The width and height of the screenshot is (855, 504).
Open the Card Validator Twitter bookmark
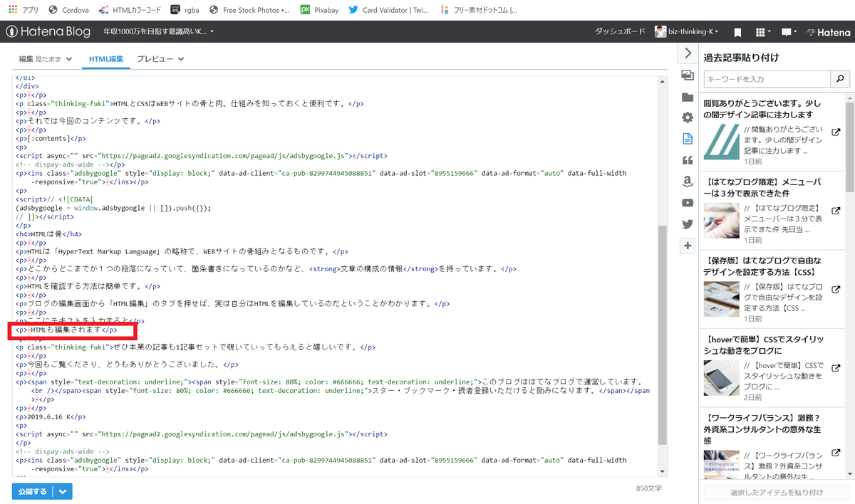387,10
